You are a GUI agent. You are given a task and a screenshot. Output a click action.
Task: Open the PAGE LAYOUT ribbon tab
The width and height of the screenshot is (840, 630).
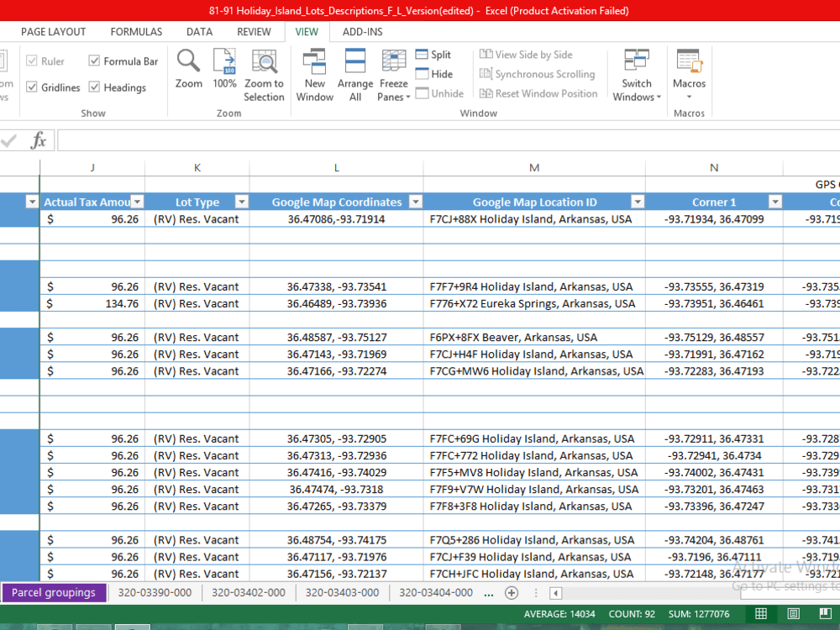(53, 32)
